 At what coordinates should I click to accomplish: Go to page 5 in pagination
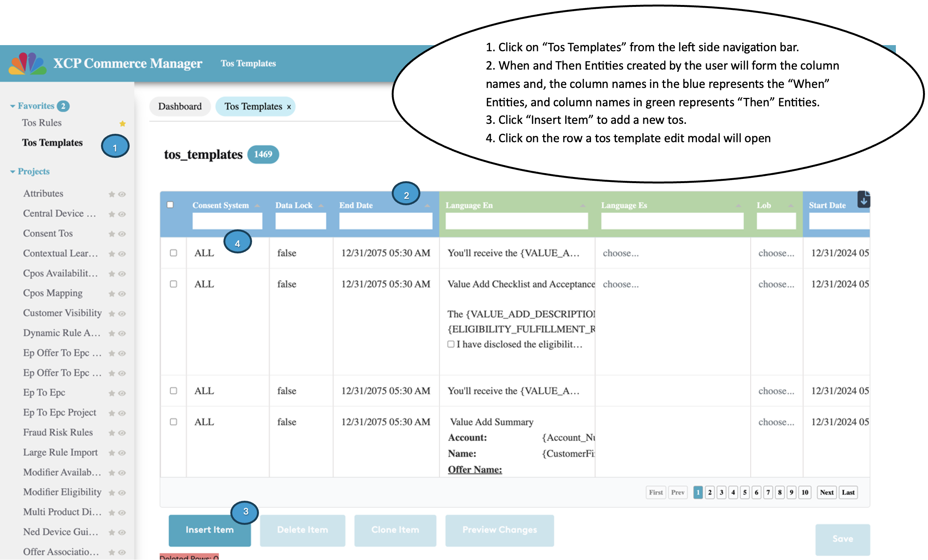tap(744, 493)
